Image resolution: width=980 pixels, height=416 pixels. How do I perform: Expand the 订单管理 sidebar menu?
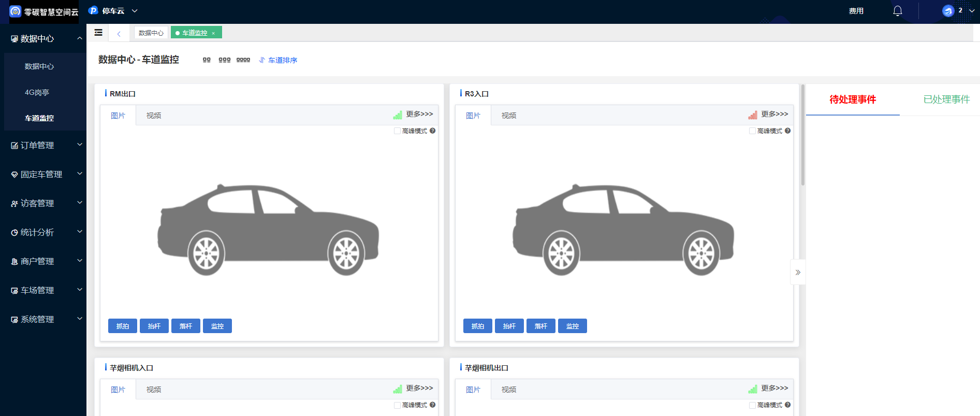point(43,145)
